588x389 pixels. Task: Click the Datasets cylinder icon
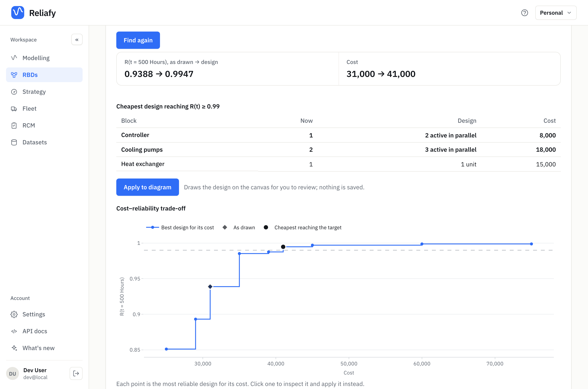(x=14, y=142)
